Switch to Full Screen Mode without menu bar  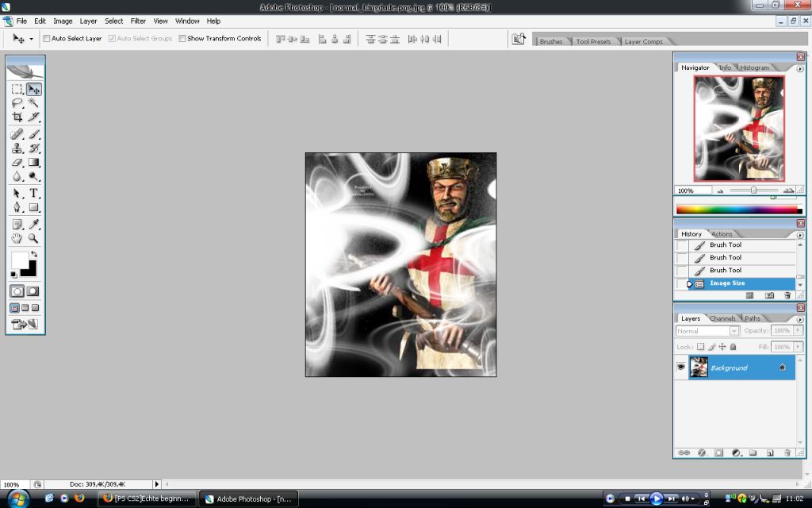[x=35, y=308]
